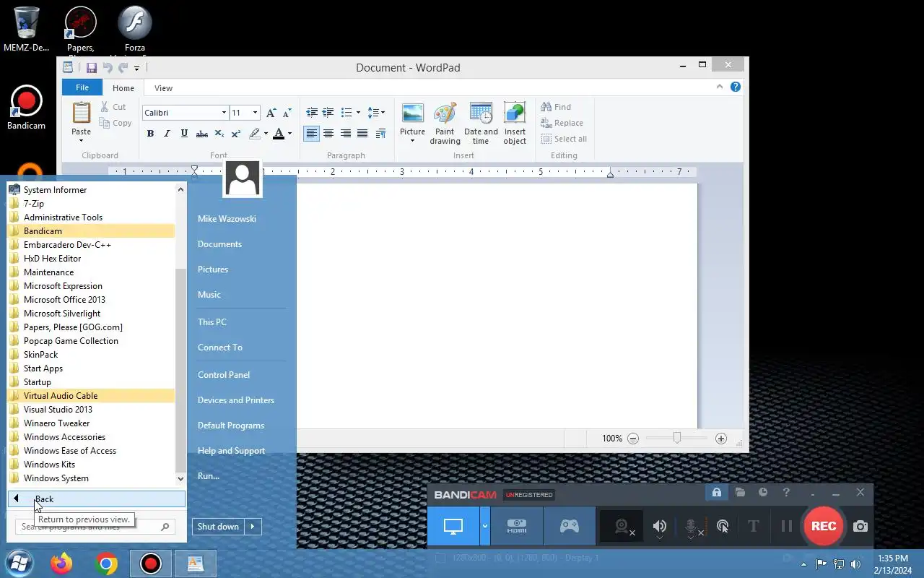Screen dimensions: 924x578
Task: Open the Customize Quick Access Toolbar arrow
Action: (x=136, y=69)
